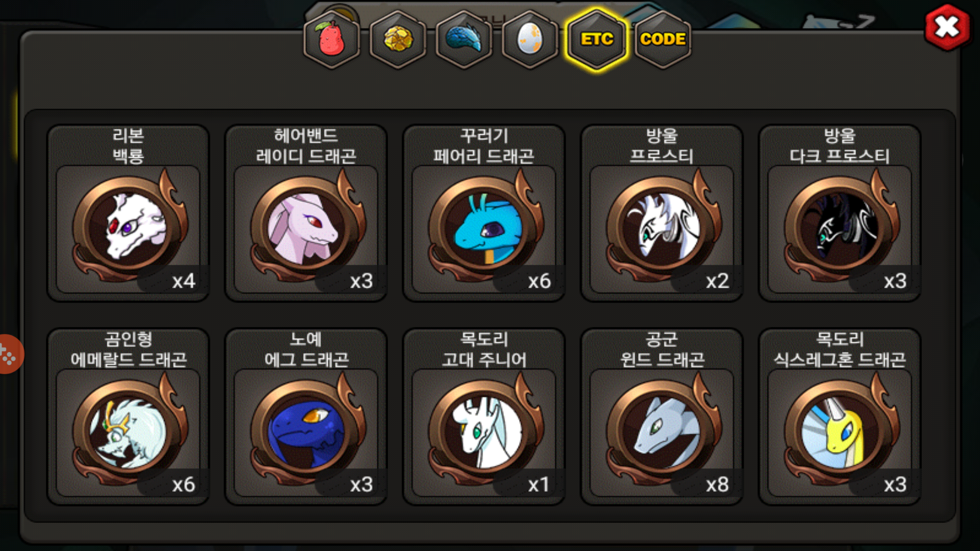980x551 pixels.
Task: Pick the 꾸러기 페어리 드래곤 blue dragon
Action: click(484, 213)
